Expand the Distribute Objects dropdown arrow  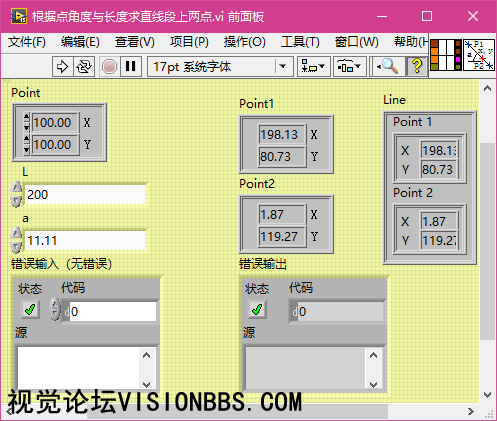pyautogui.click(x=358, y=67)
